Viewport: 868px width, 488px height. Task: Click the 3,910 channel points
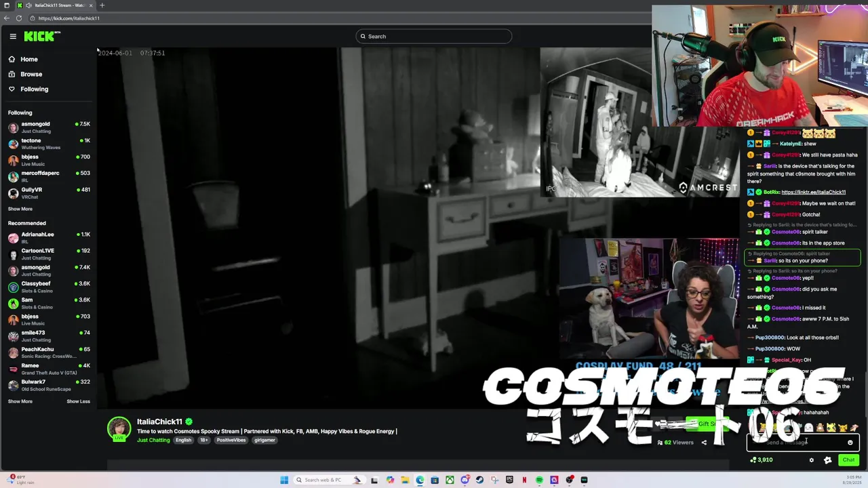coord(762,460)
